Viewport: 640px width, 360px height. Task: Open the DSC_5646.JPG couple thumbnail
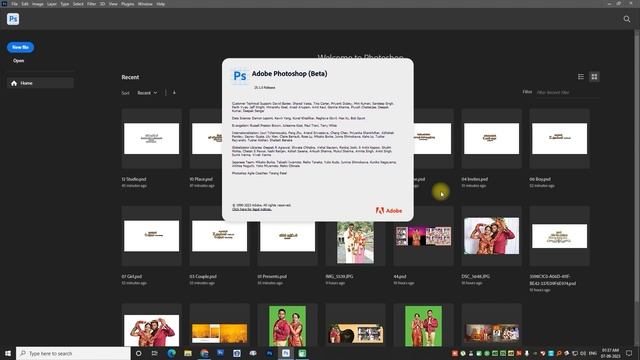tap(491, 236)
